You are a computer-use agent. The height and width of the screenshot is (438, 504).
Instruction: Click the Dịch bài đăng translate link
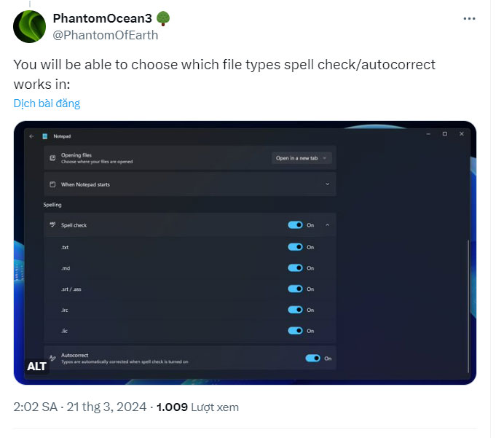tap(47, 103)
